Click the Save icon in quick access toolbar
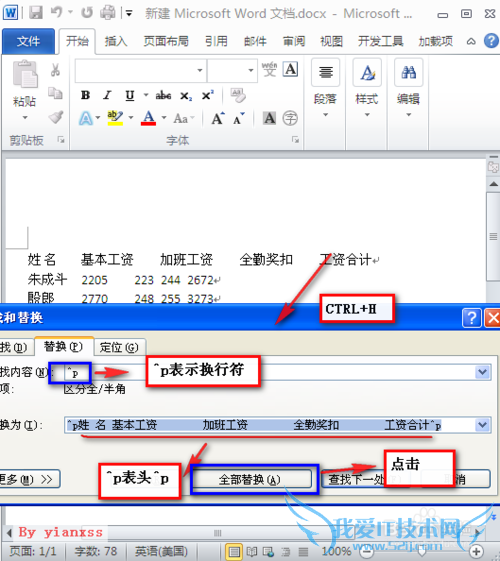 [x=36, y=13]
